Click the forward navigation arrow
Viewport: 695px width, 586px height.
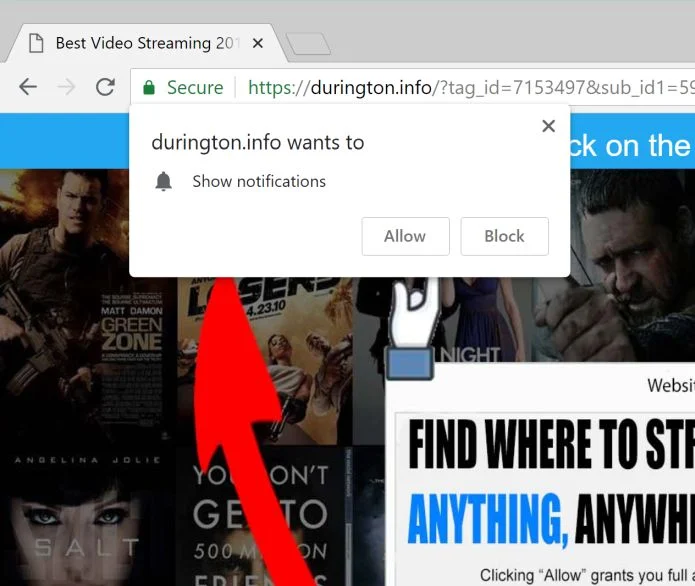[66, 87]
